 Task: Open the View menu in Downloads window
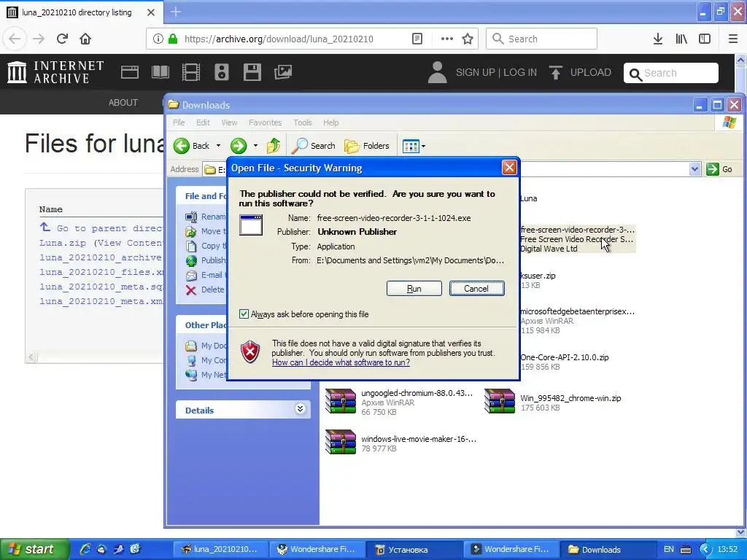229,122
